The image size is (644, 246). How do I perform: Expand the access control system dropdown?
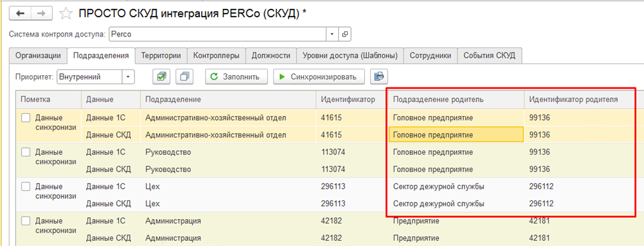[332, 34]
